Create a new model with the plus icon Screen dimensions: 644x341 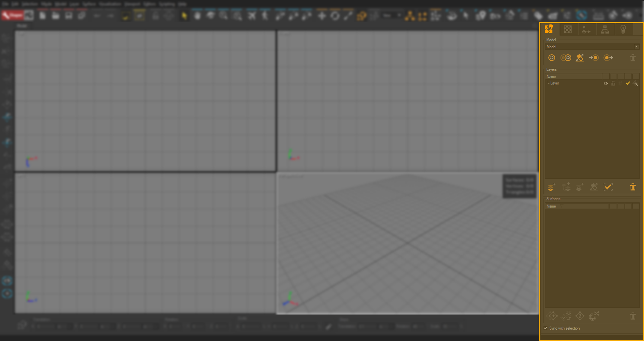pos(552,58)
